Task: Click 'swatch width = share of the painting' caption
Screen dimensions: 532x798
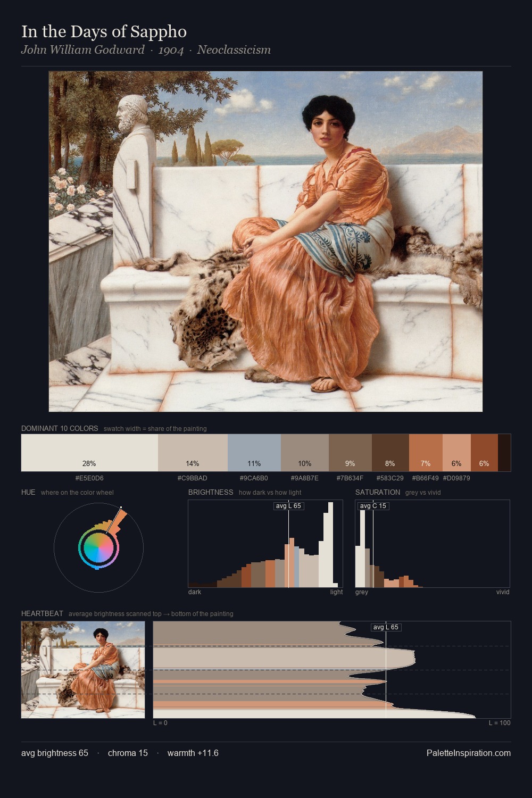Action: coord(155,428)
